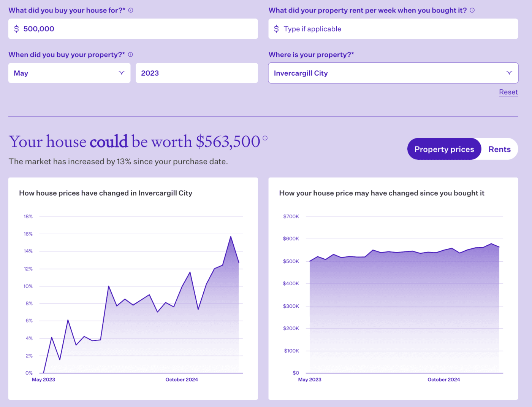This screenshot has width=532, height=407.
Task: Click info icon next to $563,500 estimate
Action: [265, 138]
